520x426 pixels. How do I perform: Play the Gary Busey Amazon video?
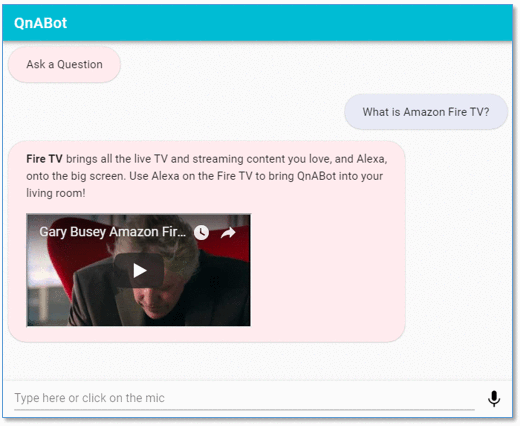coord(139,270)
